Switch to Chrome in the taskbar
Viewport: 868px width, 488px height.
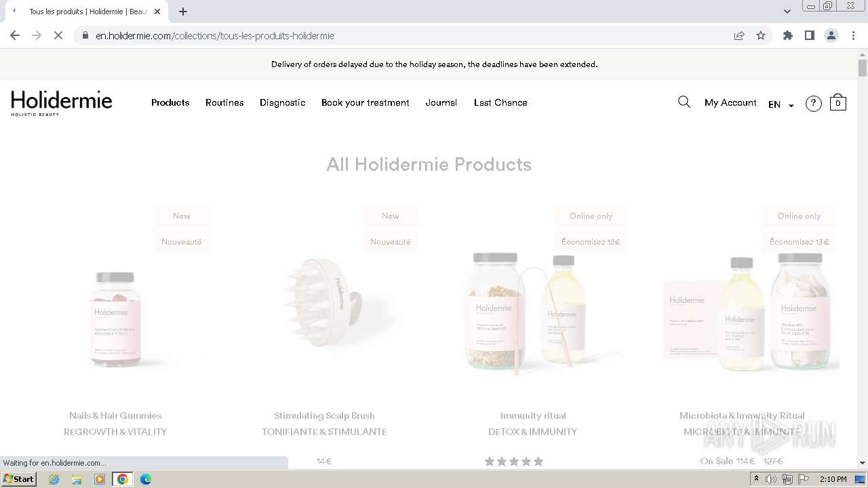tap(123, 479)
